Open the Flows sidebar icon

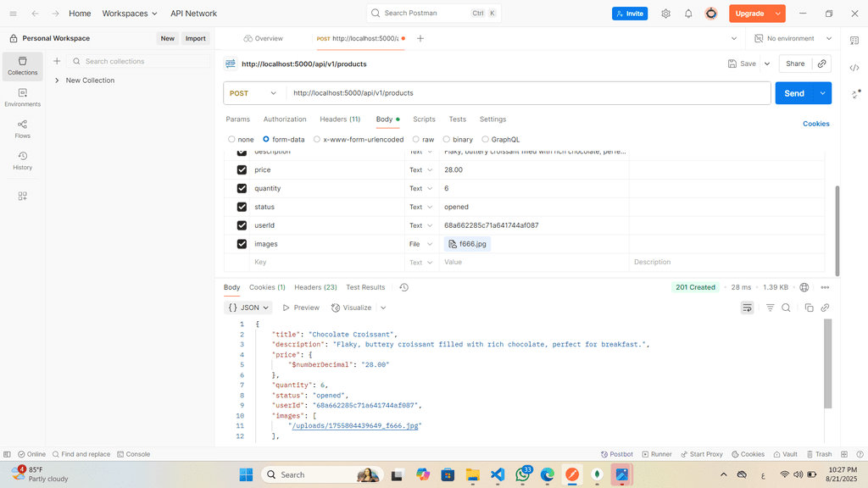(x=22, y=129)
